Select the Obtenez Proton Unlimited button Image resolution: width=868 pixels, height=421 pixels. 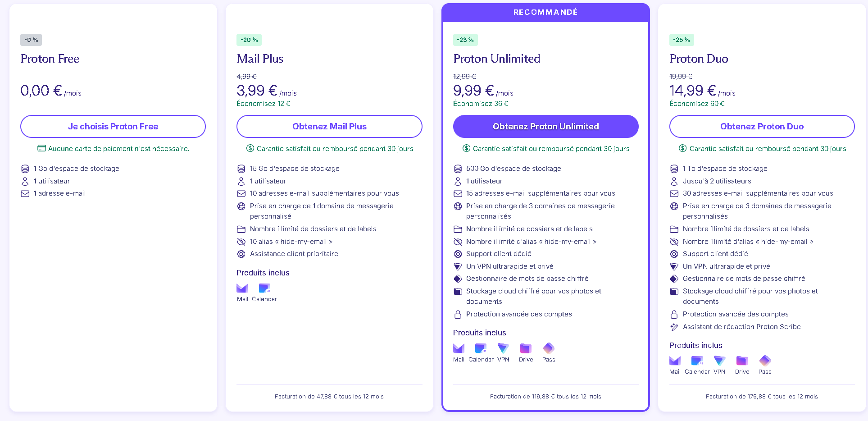545,127
